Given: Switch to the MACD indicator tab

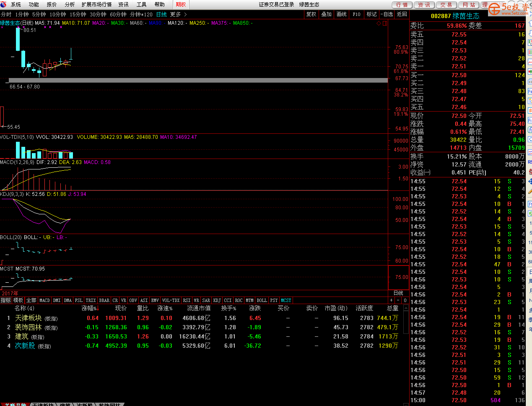Looking at the screenshot, I should tap(44, 300).
